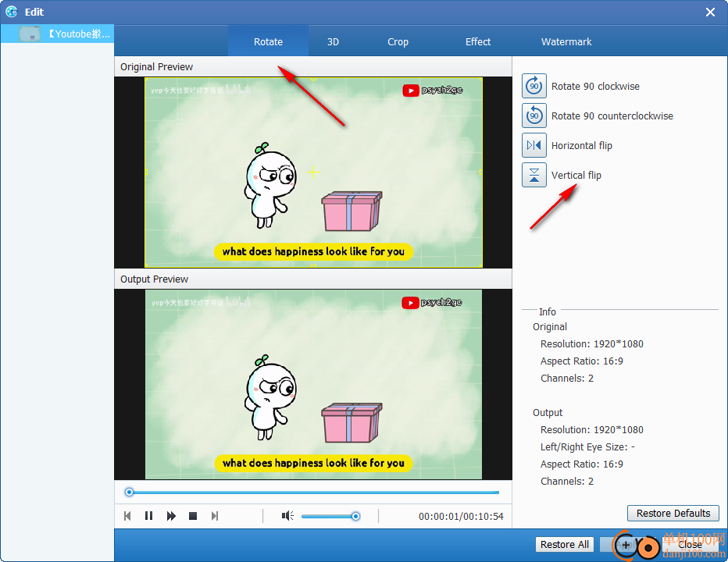The height and width of the screenshot is (562, 728).
Task: Click the Restore Defaults button
Action: [673, 514]
